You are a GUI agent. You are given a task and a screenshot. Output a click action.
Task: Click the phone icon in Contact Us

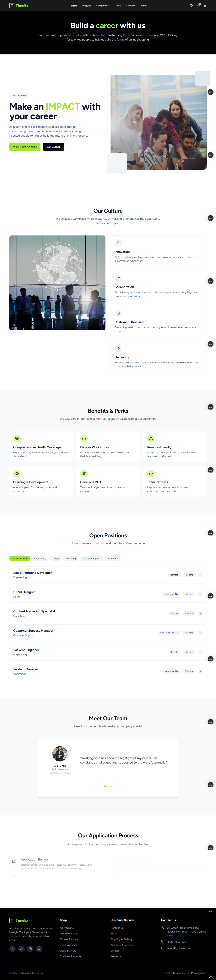tap(163, 942)
